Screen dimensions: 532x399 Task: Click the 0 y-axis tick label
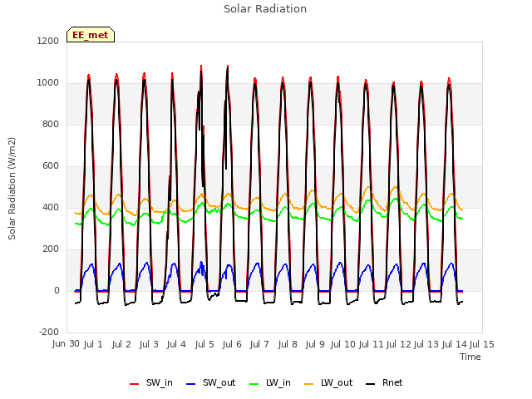click(x=57, y=290)
